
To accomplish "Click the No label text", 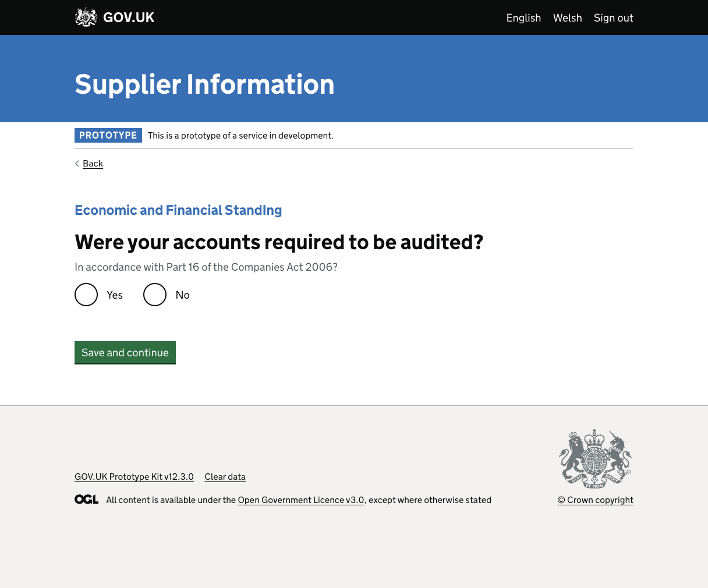I will [182, 295].
